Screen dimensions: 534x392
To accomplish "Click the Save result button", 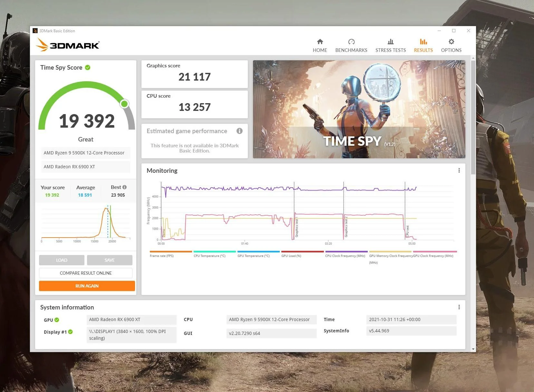I will [x=110, y=260].
